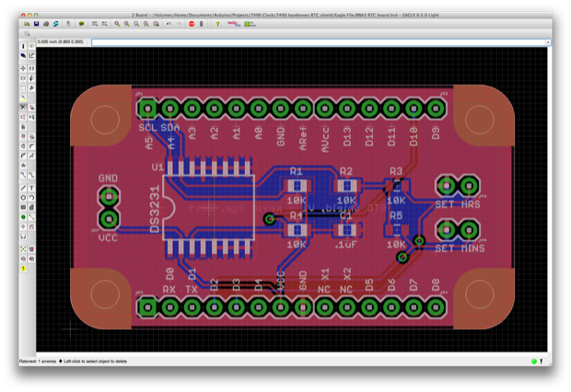Viewport: 571px width, 392px height.
Task: Select the Value tool
Action: point(31,136)
